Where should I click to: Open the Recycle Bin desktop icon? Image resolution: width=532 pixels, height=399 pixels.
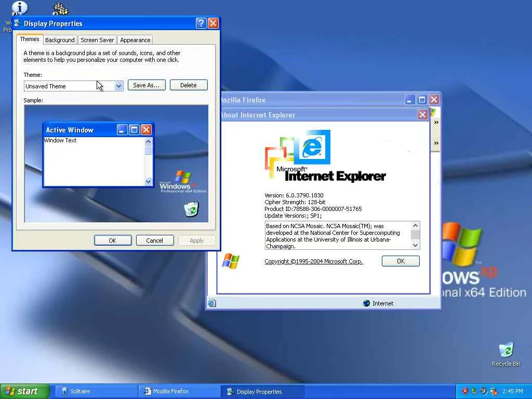pyautogui.click(x=506, y=354)
